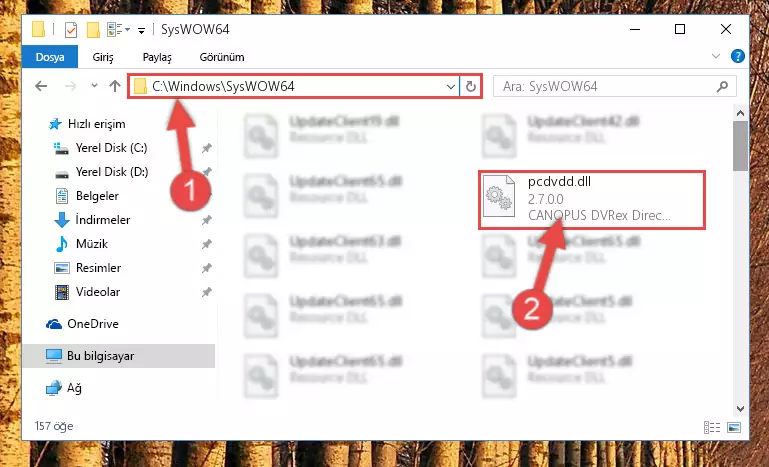Open the Görünüm ribbon tab

point(222,57)
